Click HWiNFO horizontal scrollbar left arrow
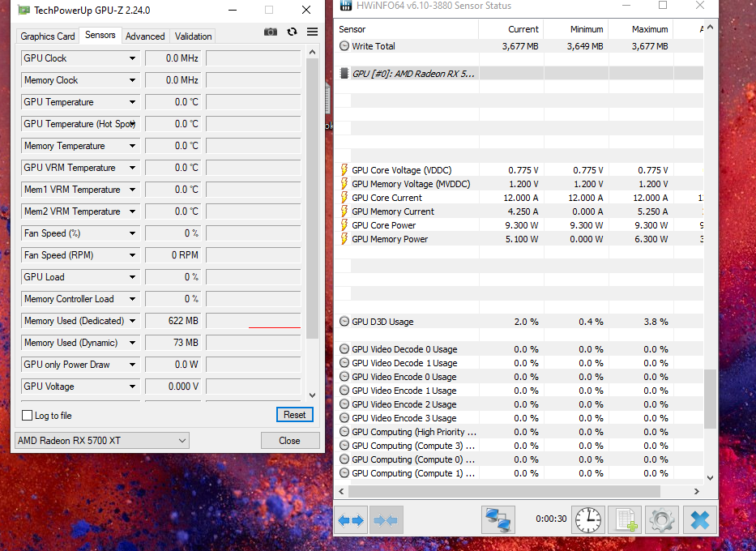 pos(341,491)
